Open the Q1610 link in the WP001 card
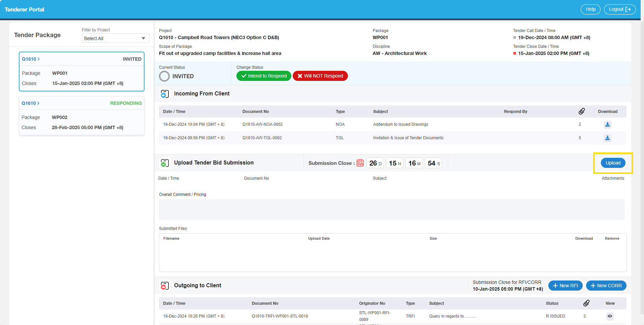The height and width of the screenshot is (325, 644). [x=31, y=59]
